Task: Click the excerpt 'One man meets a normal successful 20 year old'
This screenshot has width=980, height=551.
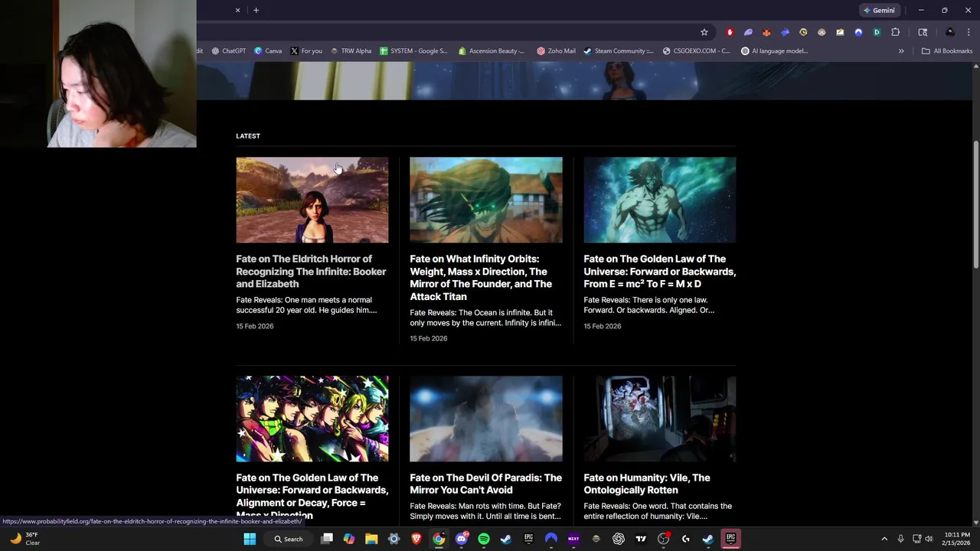Action: click(x=306, y=305)
